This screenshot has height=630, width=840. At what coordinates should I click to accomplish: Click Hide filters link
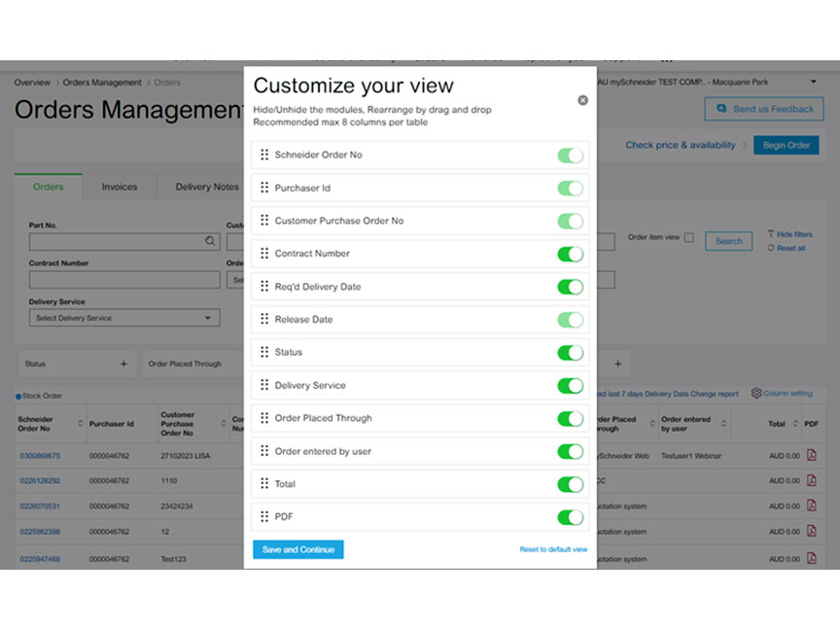pos(790,234)
